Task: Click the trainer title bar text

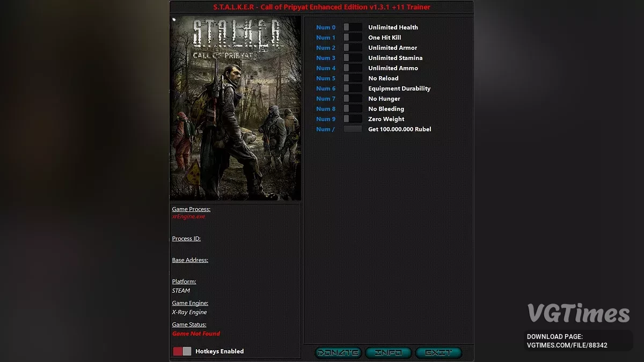Action: click(321, 7)
